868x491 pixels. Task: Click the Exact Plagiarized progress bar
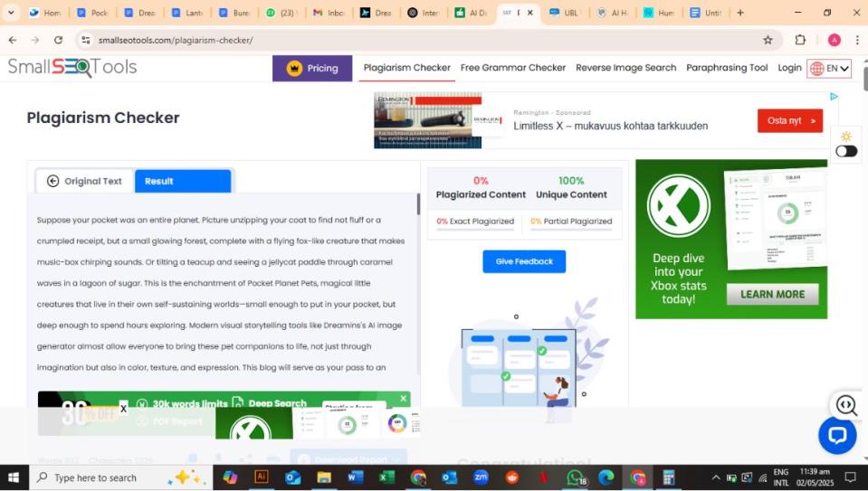point(475,229)
